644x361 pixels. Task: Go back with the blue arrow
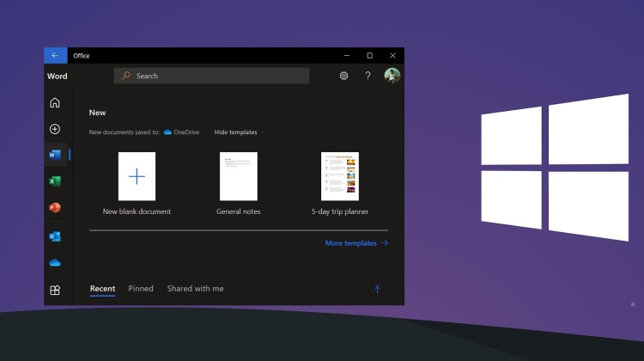click(x=56, y=56)
